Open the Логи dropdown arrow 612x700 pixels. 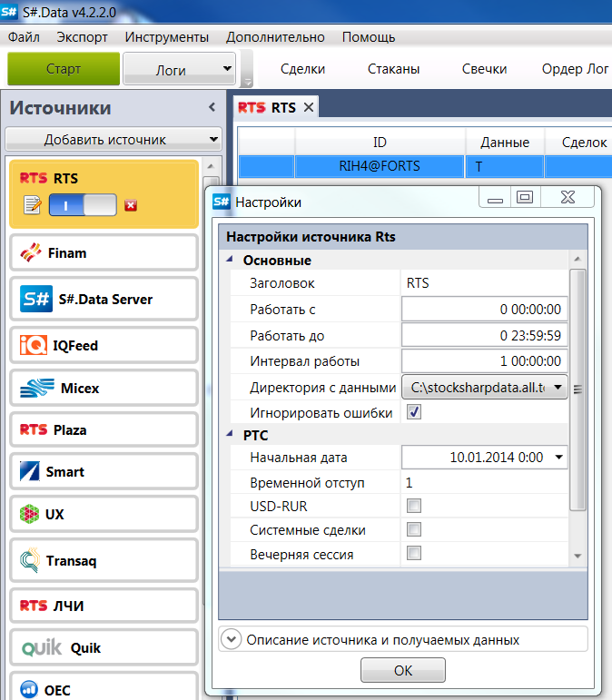pos(227,68)
